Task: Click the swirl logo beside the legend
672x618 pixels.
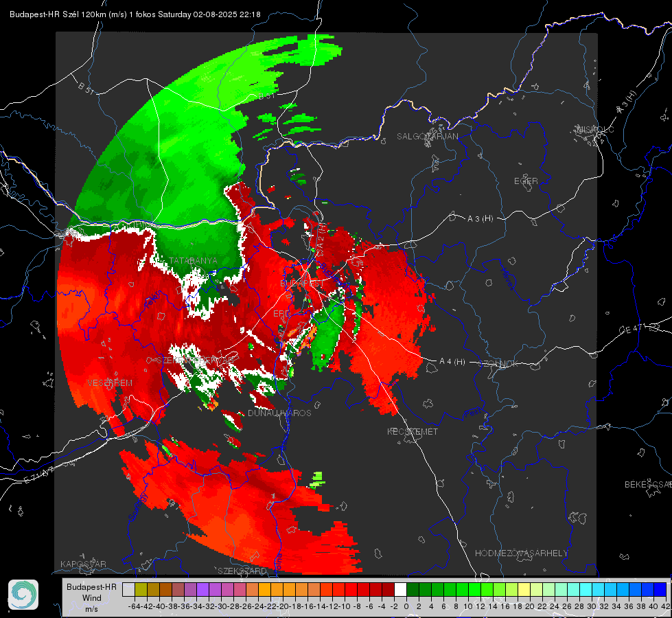Action: tap(23, 595)
